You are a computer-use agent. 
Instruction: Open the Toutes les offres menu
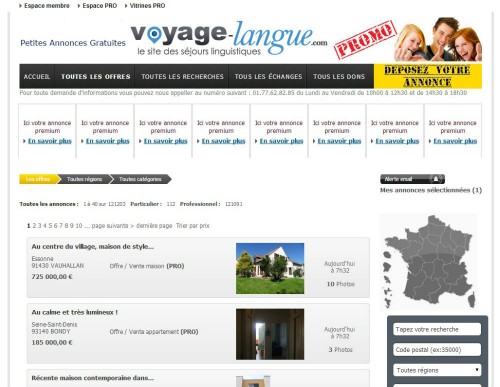coord(95,76)
